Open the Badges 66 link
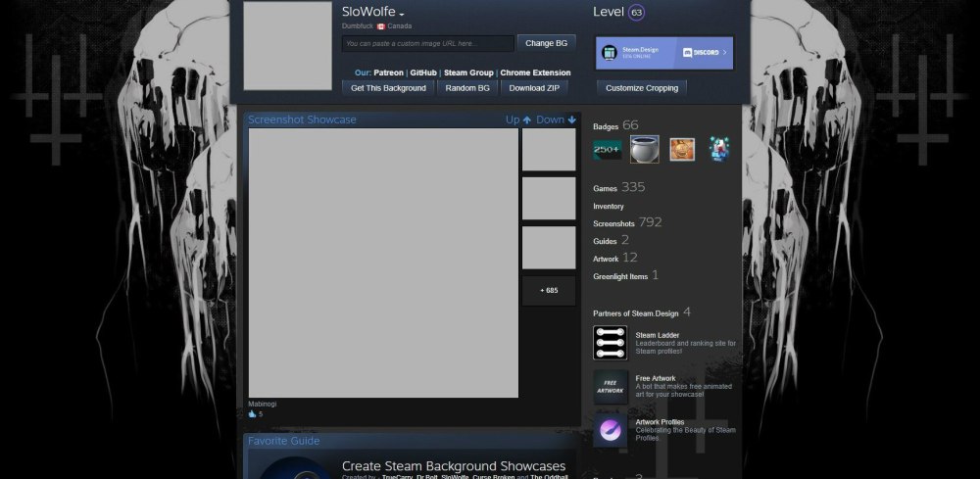This screenshot has width=980, height=479. 615,125
